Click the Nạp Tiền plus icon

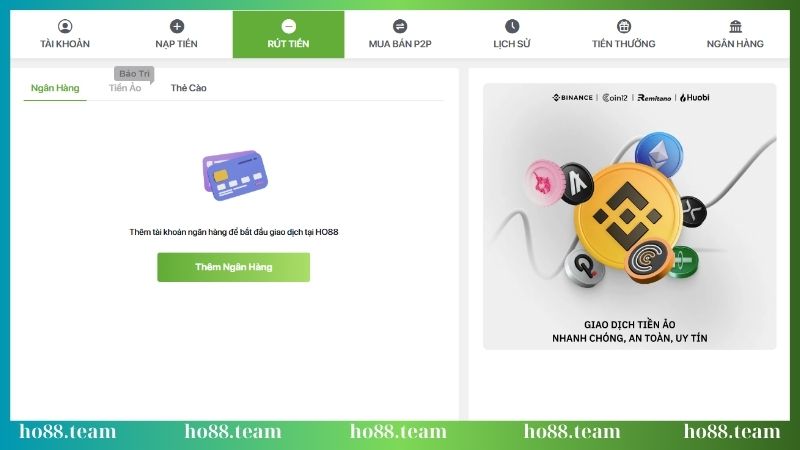click(177, 26)
